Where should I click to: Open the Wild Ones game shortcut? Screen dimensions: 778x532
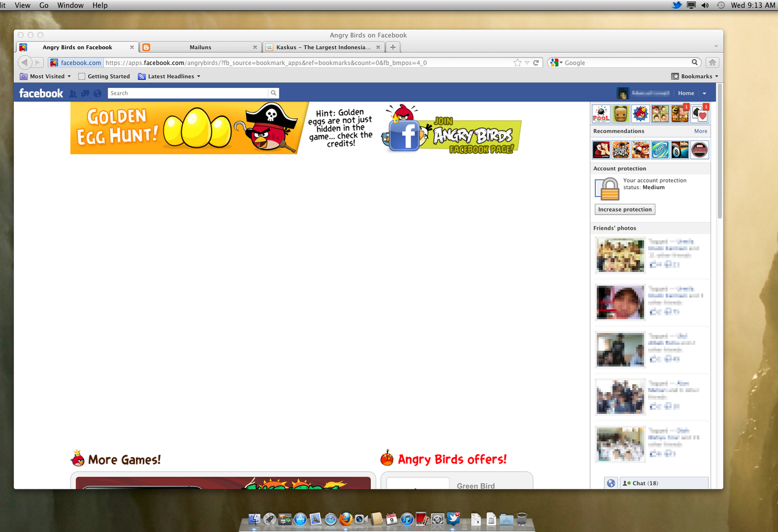pos(680,114)
